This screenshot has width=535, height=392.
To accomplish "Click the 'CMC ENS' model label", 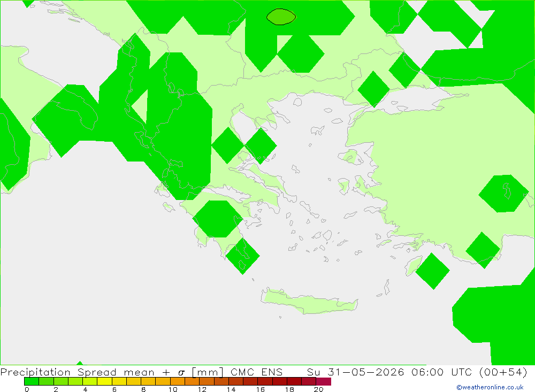I will 257,372.
